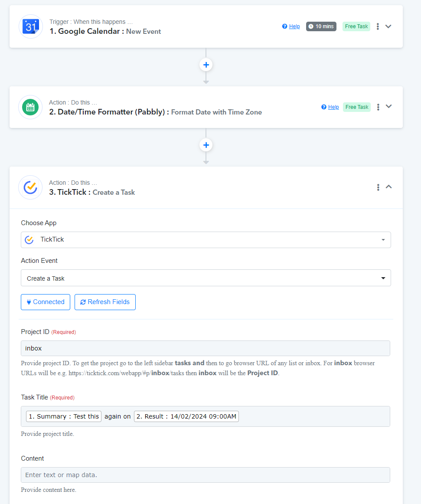Click the 'Trigger : When this happens …' label
Screen dimensions: 421x504
[x=91, y=22]
